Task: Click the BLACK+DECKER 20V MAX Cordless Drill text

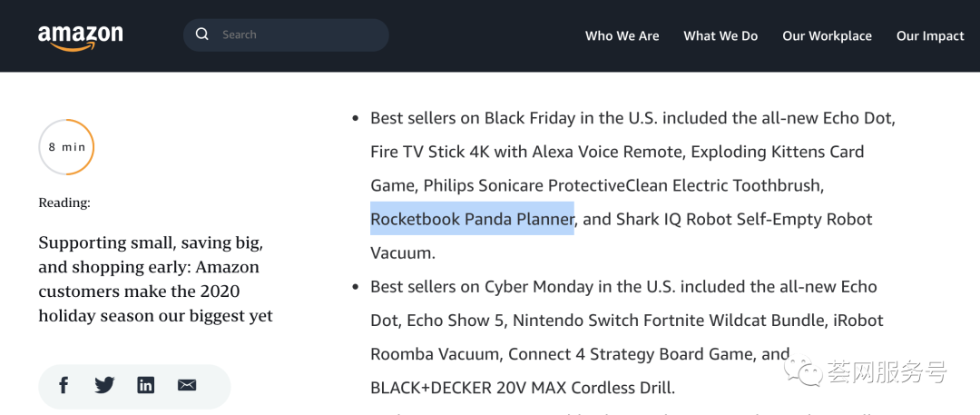Action: 522,388
